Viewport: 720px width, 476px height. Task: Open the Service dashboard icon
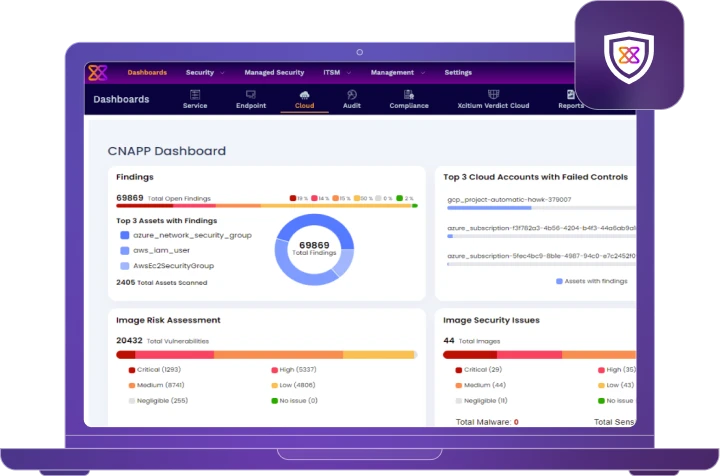pyautogui.click(x=195, y=94)
